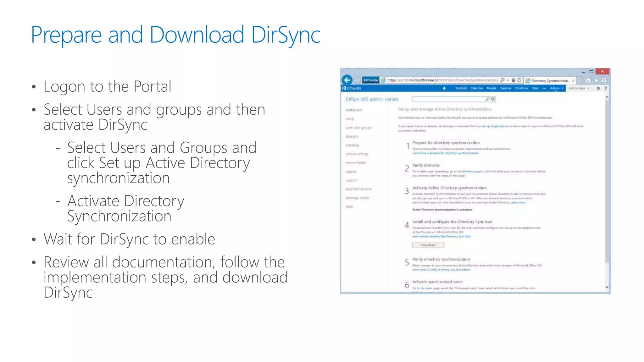Go to support in the left navigation
This screenshot has height=362, width=644.
352,180
